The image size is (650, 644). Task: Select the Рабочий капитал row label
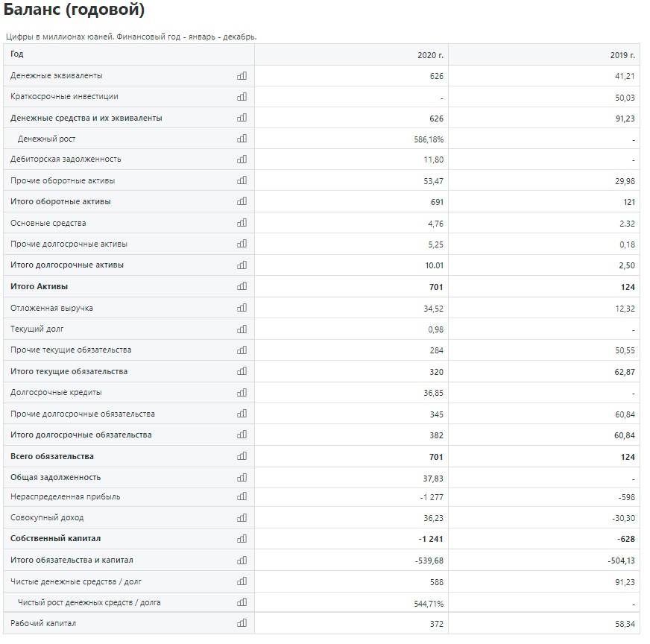(43, 623)
